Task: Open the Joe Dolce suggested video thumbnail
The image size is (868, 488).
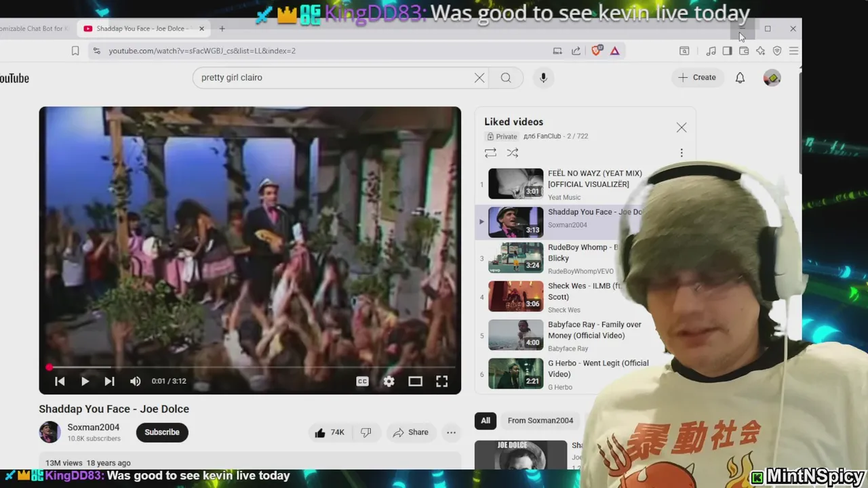Action: coord(521,454)
